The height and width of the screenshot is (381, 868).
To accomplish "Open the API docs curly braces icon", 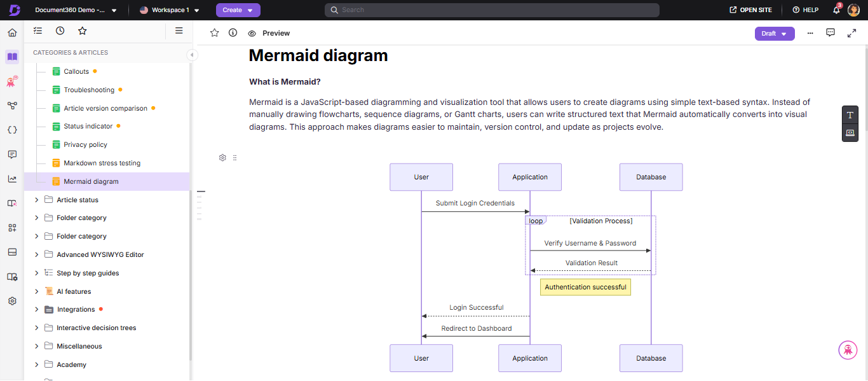I will click(12, 130).
